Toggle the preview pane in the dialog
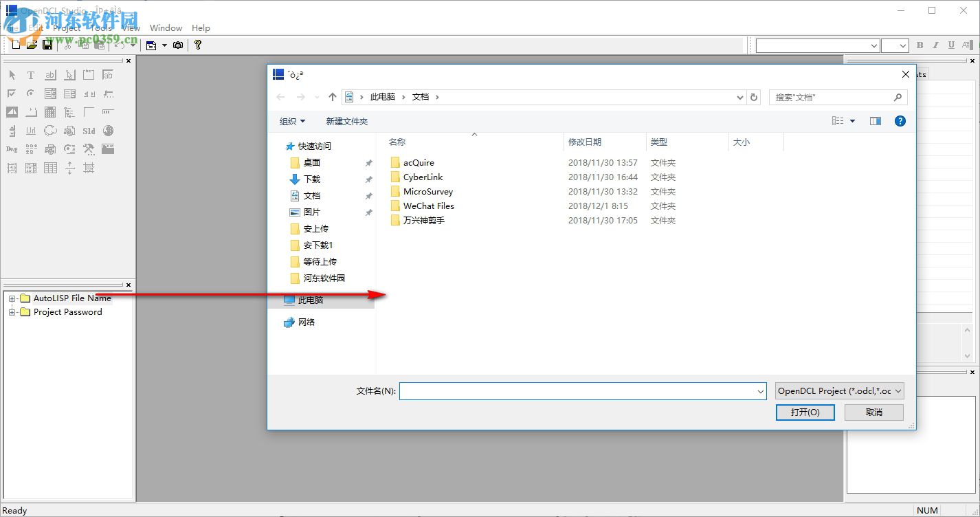 (x=875, y=120)
